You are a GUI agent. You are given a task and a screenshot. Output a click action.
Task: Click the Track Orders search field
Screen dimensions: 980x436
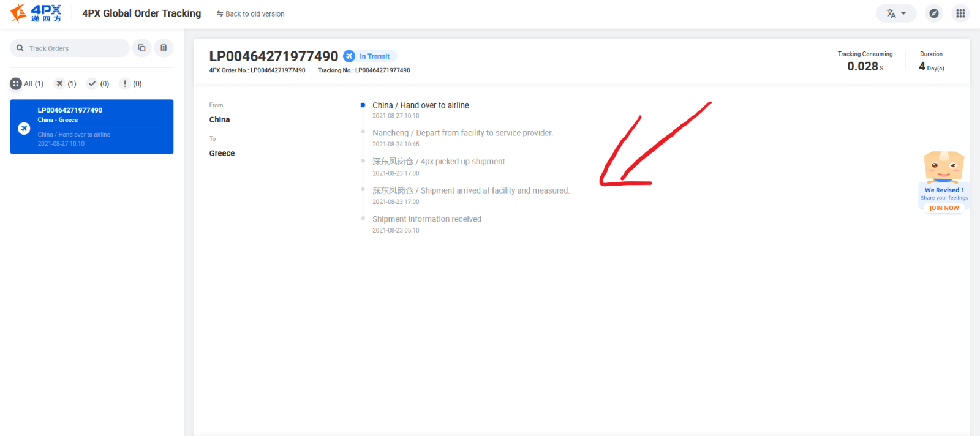[70, 48]
